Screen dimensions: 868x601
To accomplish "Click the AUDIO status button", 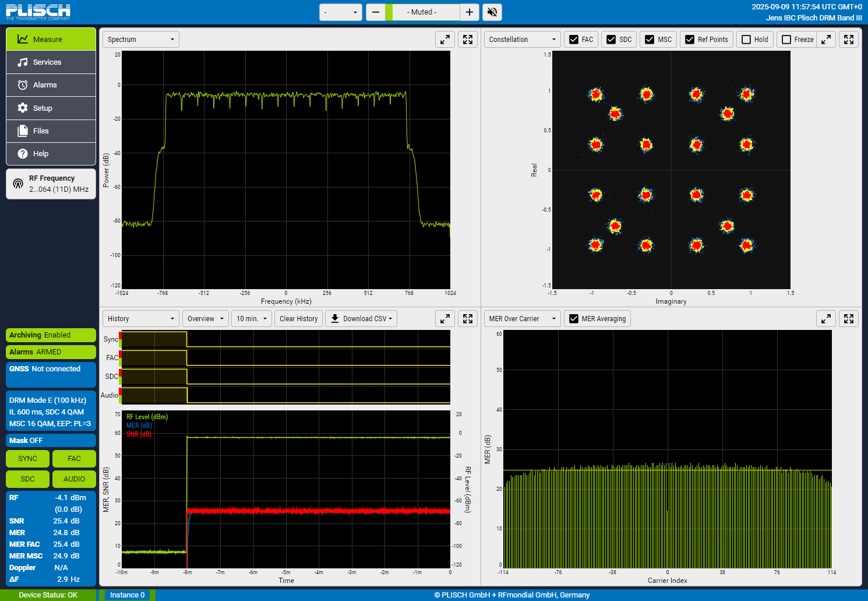I will (74, 479).
